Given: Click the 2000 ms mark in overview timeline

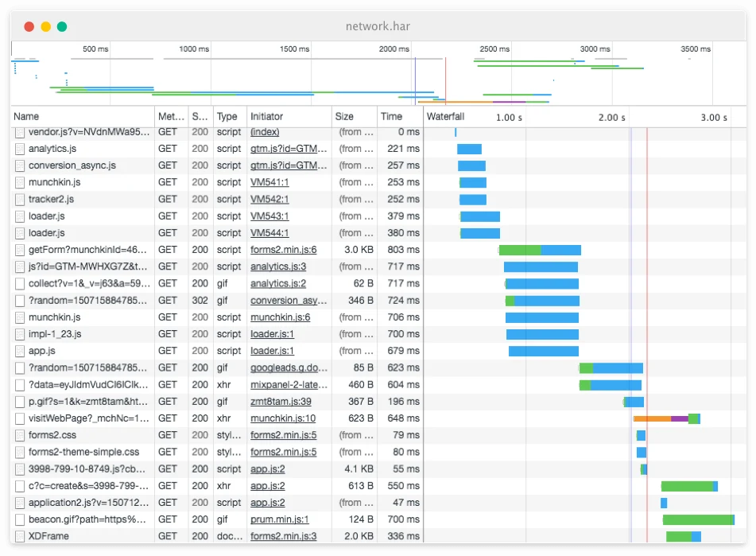Looking at the screenshot, I should click(x=394, y=49).
